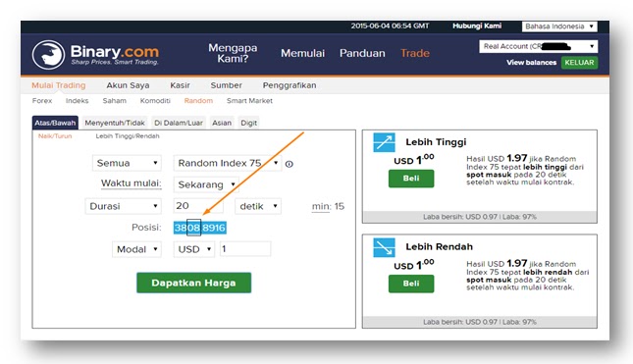Open Mengapa Kami? menu item
Image resolution: width=633 pixels, height=364 pixels.
(233, 53)
